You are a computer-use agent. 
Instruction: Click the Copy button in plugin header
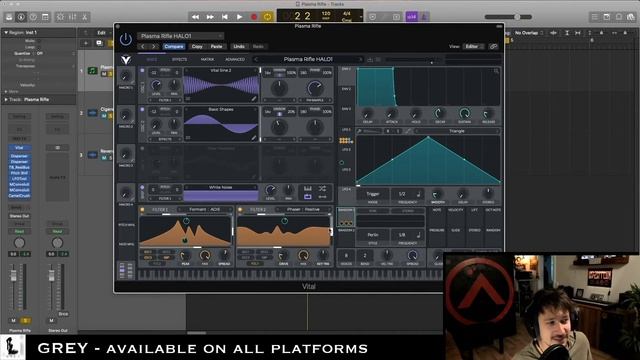click(197, 47)
